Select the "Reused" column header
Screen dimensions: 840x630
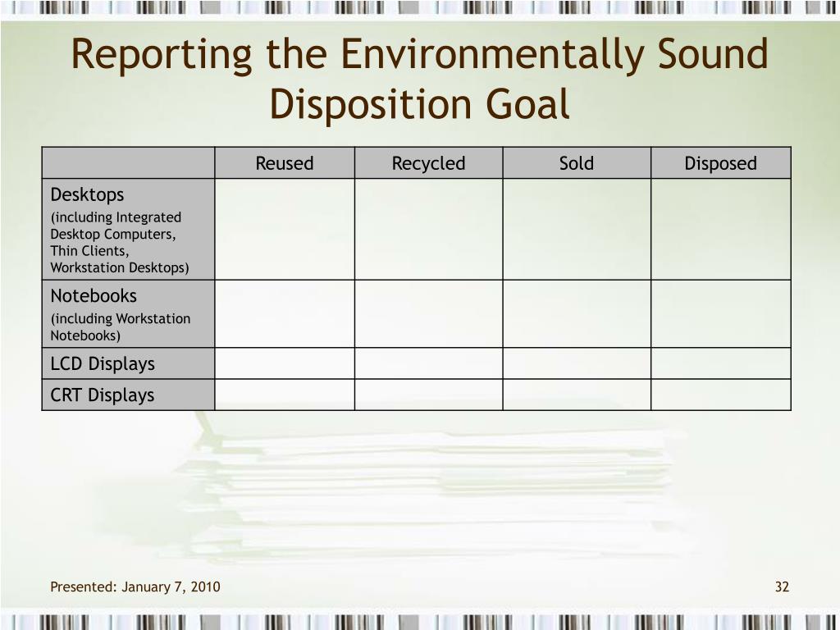pos(285,163)
